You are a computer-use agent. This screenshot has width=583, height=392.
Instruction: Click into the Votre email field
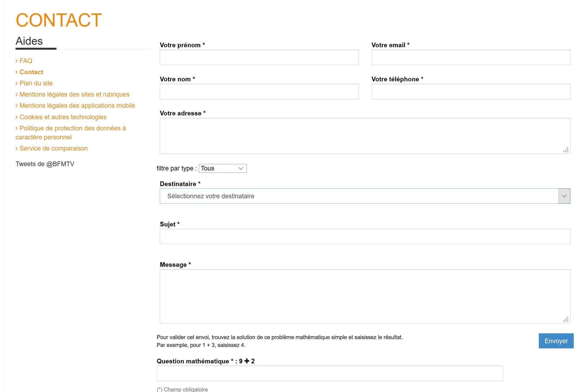click(471, 58)
